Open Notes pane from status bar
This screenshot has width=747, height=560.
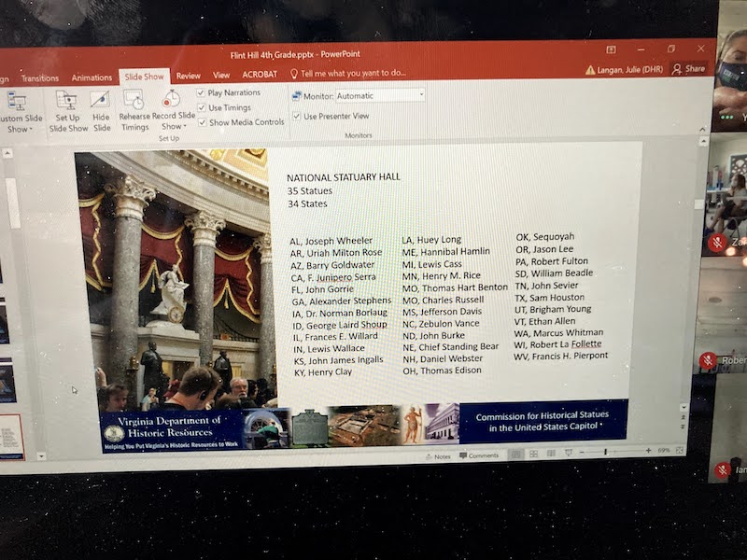tap(438, 456)
